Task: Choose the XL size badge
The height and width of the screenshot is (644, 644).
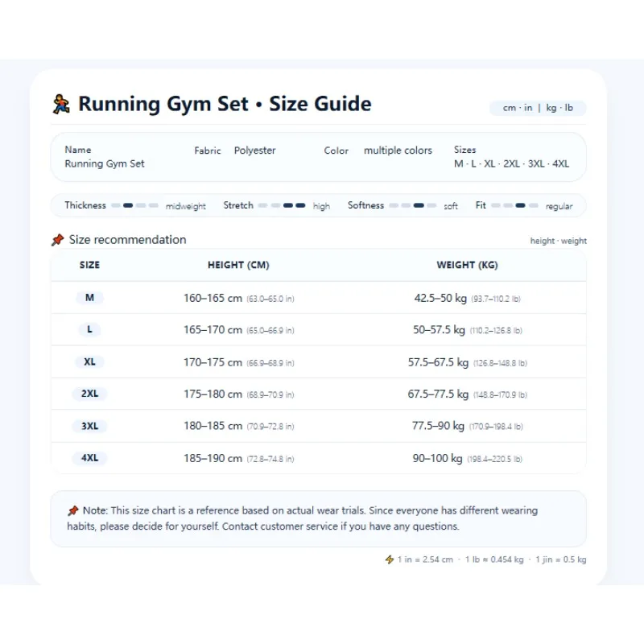Action: (89, 361)
